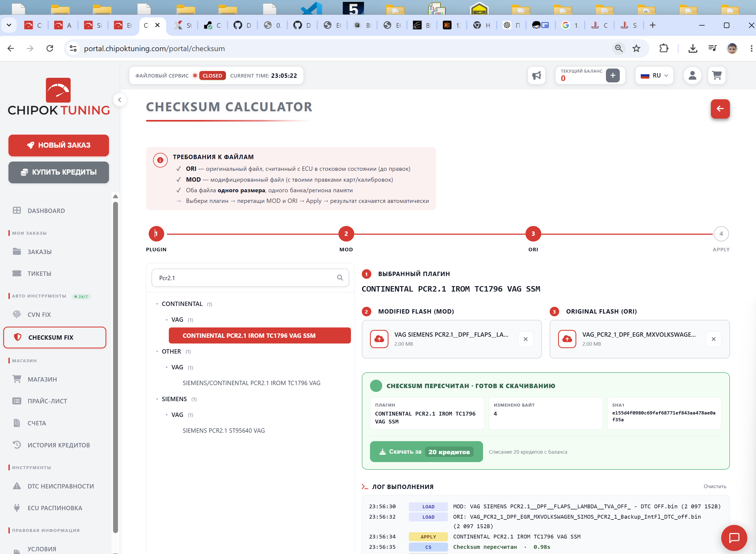This screenshot has width=756, height=554.
Task: Click the search magnifier in plugin field
Action: click(340, 278)
